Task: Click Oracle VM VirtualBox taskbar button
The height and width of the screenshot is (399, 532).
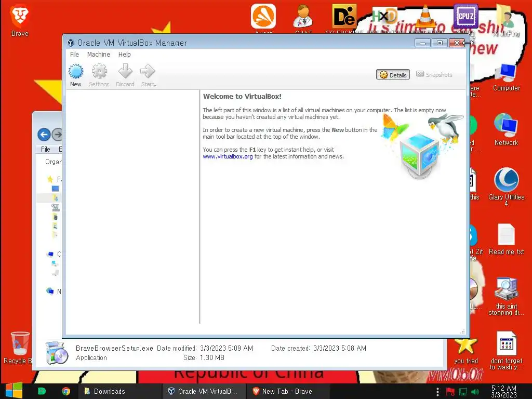Action: tap(203, 391)
